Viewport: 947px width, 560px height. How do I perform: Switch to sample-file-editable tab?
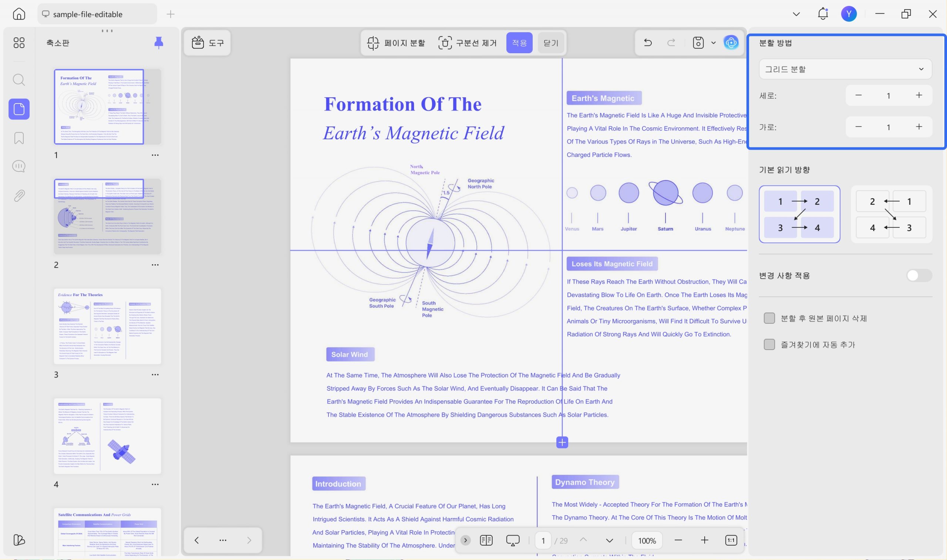click(x=97, y=14)
